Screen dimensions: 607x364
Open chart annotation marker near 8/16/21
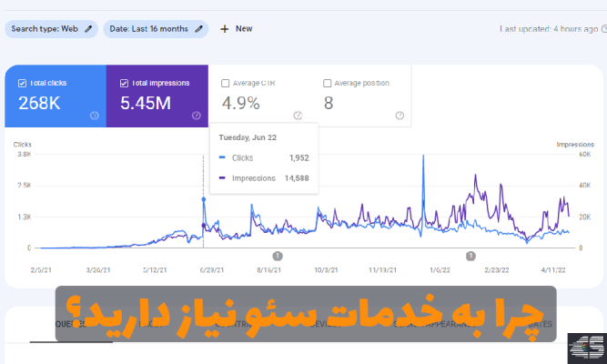click(278, 256)
